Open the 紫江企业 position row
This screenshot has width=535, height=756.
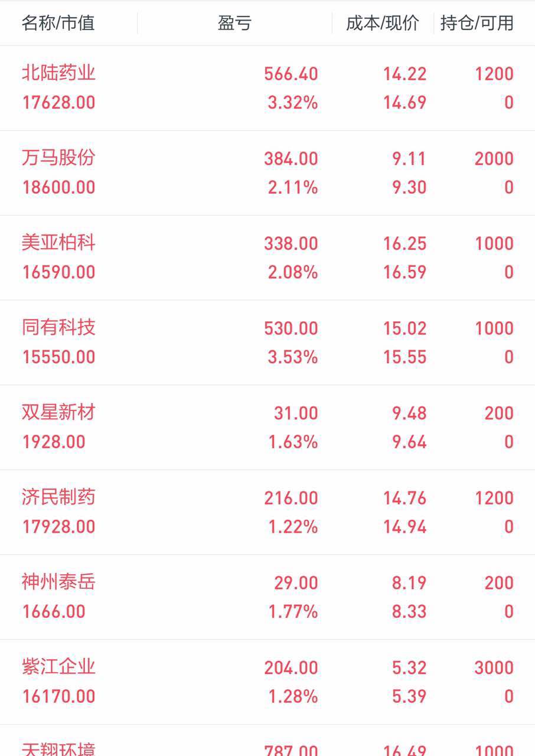[267, 682]
